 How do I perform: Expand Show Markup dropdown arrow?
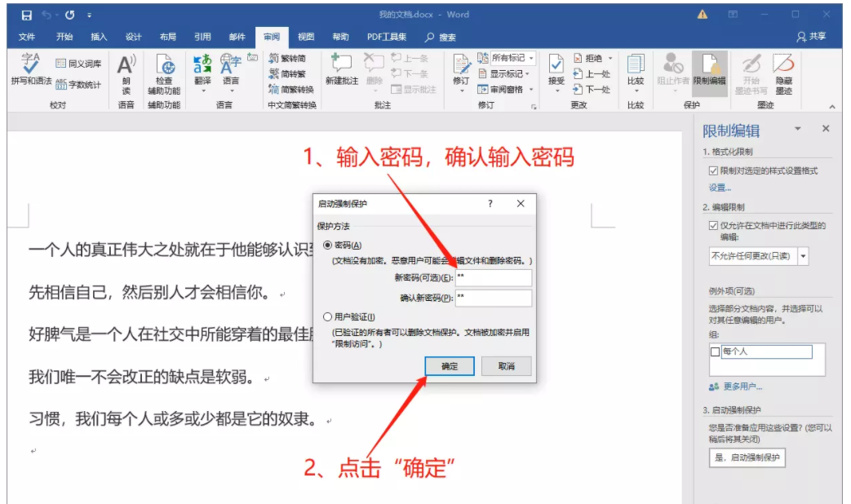pyautogui.click(x=527, y=73)
